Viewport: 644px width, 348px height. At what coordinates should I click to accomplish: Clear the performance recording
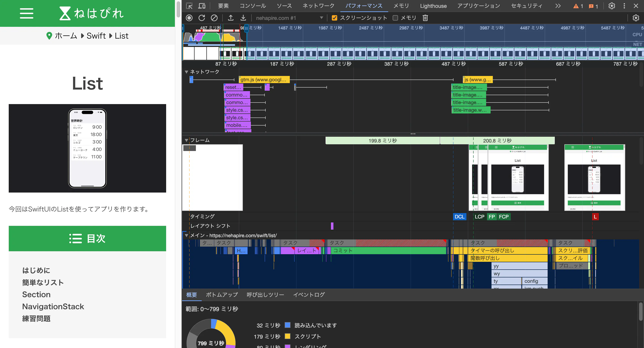click(214, 18)
